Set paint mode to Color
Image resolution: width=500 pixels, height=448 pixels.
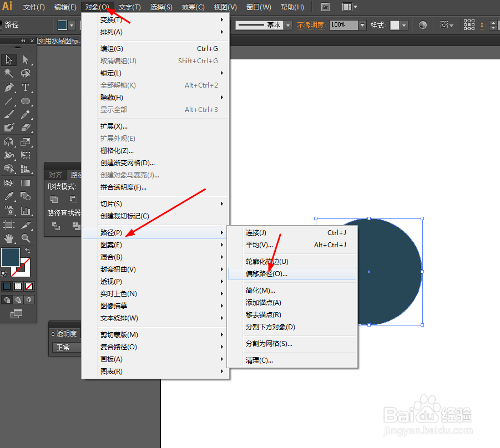[7, 286]
